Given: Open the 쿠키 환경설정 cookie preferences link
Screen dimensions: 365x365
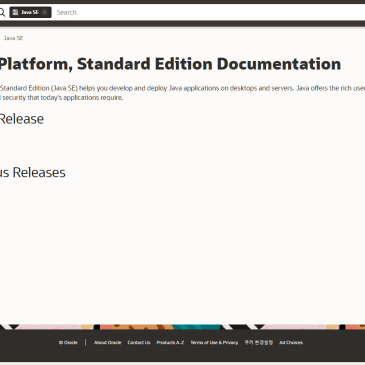Looking at the screenshot, I should (x=258, y=342).
